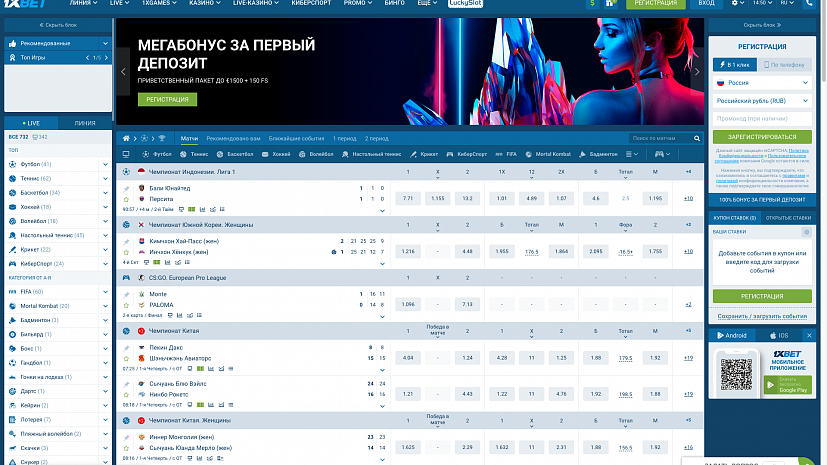Image resolution: width=827 pixels, height=465 pixels.
Task: Click the home icon in matches toolbar
Action: pos(126,137)
